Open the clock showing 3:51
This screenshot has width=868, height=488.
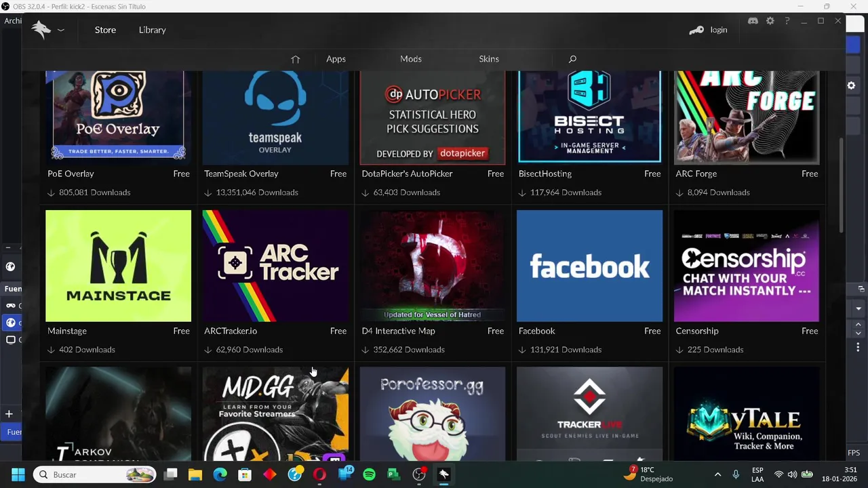pos(840,474)
